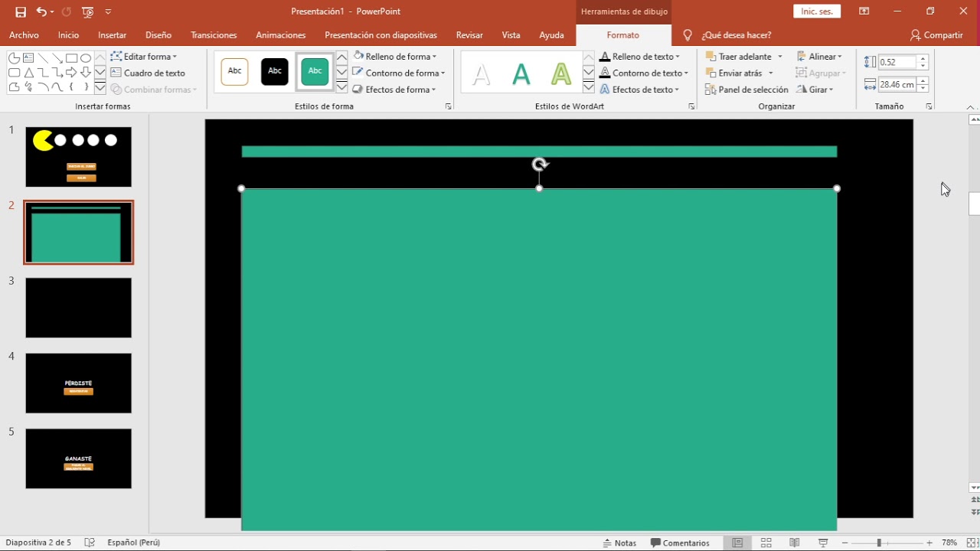Open Alinear dropdown
This screenshot has width=980, height=551.
(819, 57)
